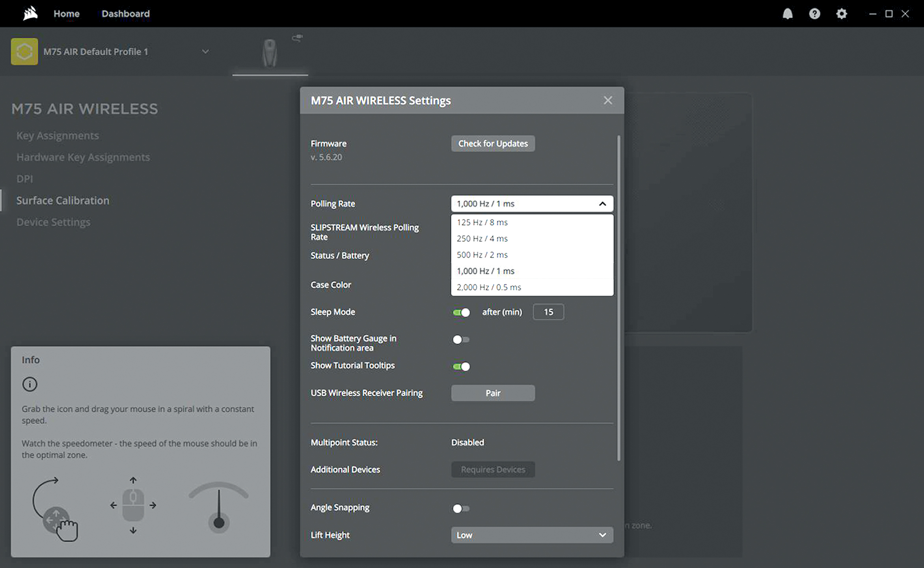Click the M75 AIR WIRELESS heading

85,109
